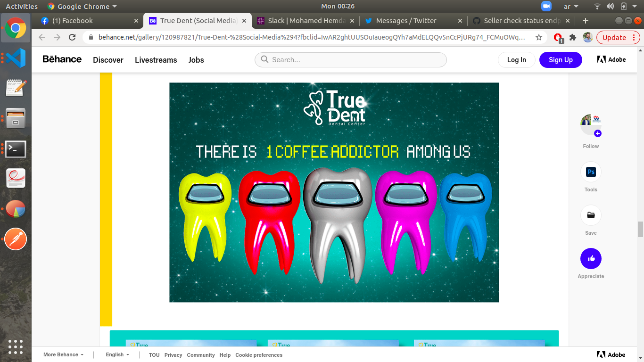Launch Postman from the dock

pyautogui.click(x=16, y=239)
